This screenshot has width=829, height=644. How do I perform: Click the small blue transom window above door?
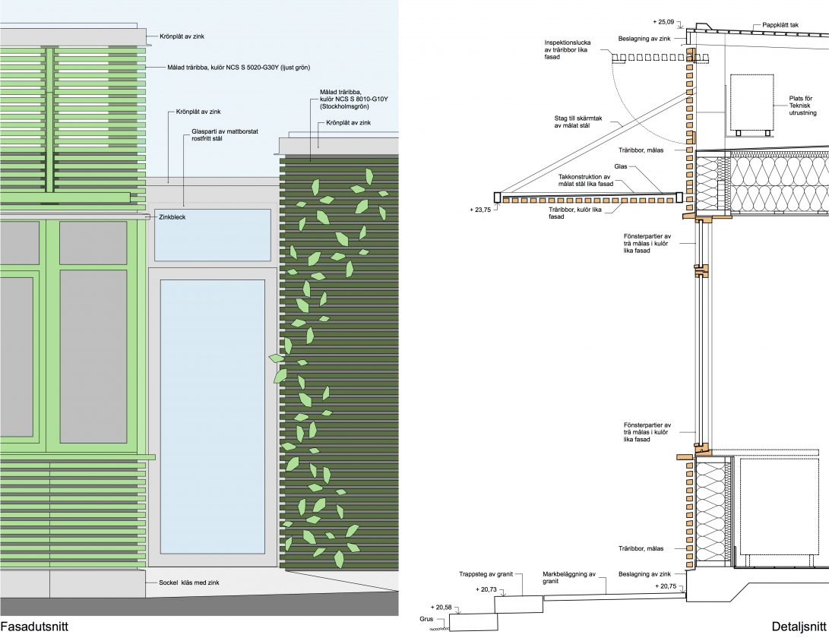pyautogui.click(x=213, y=235)
